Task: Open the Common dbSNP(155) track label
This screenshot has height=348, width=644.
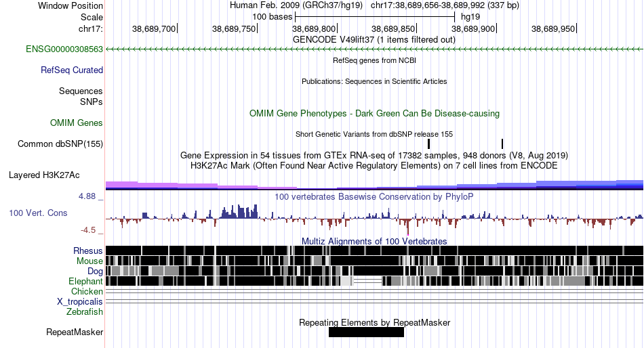Action: (x=60, y=144)
